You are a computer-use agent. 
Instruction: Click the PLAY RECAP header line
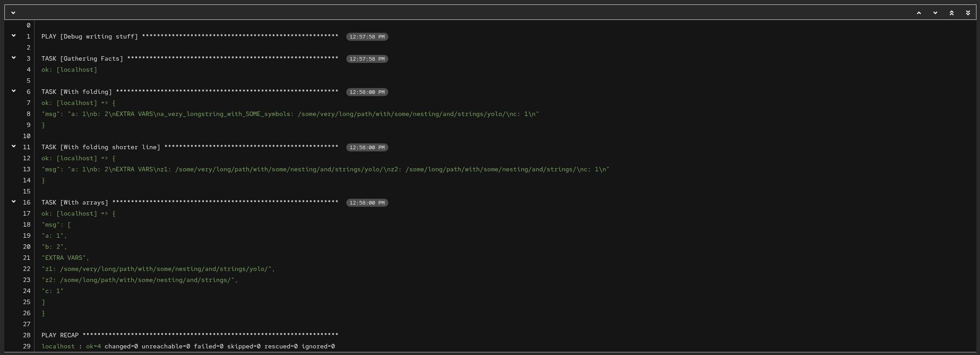tap(60, 335)
